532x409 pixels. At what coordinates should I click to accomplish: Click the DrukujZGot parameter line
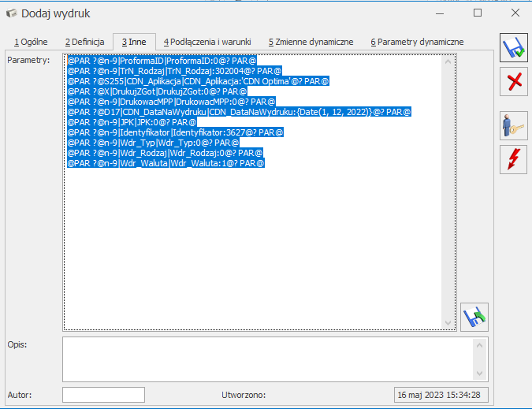click(157, 91)
